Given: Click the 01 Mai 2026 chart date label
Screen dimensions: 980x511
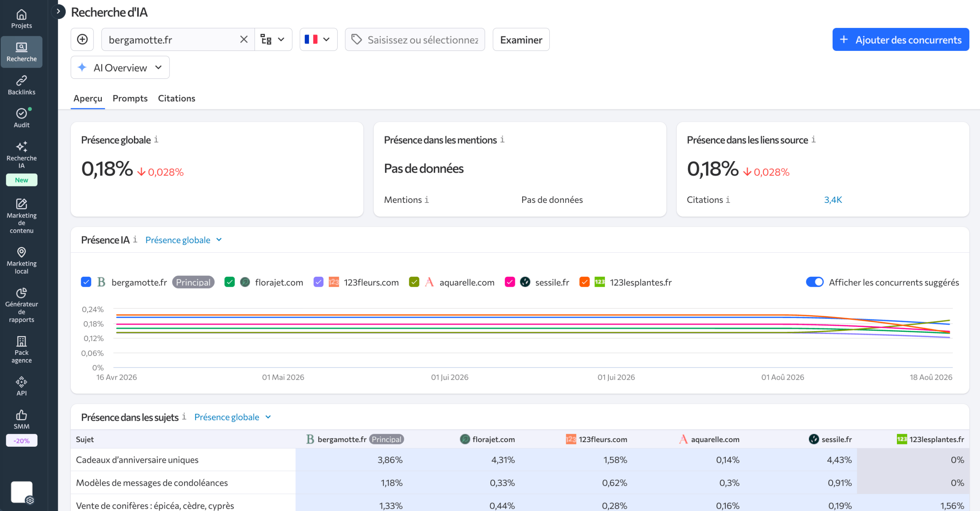Looking at the screenshot, I should tap(283, 377).
